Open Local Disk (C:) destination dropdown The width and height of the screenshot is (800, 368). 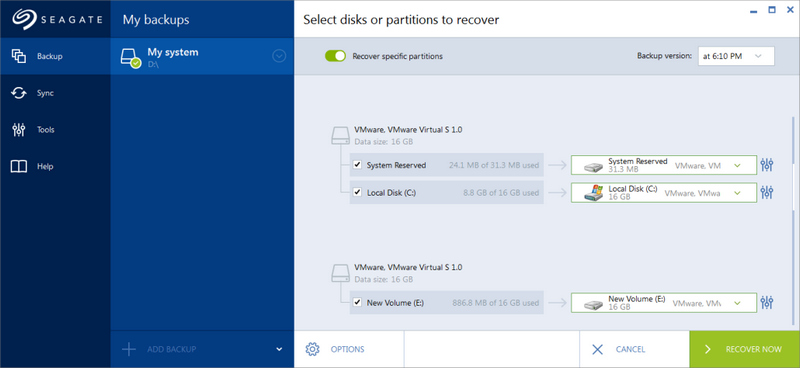[664, 192]
